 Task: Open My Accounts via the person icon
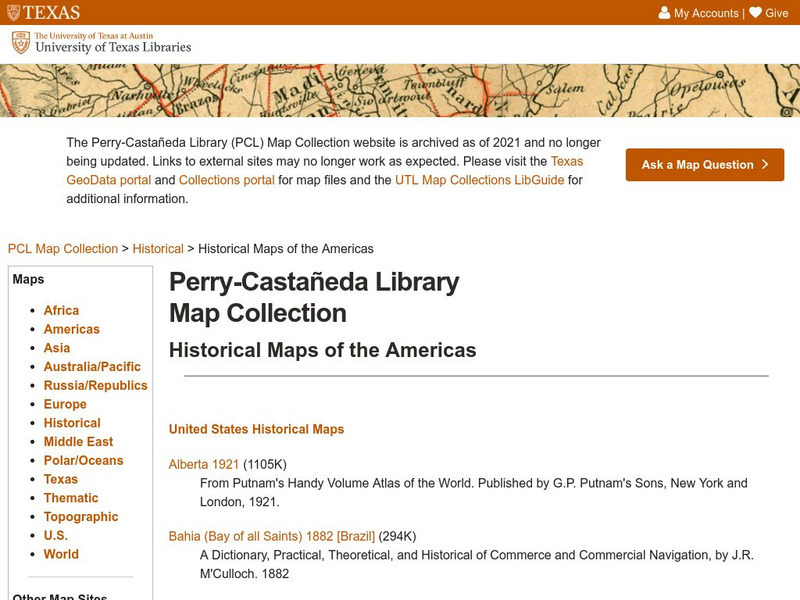click(664, 13)
